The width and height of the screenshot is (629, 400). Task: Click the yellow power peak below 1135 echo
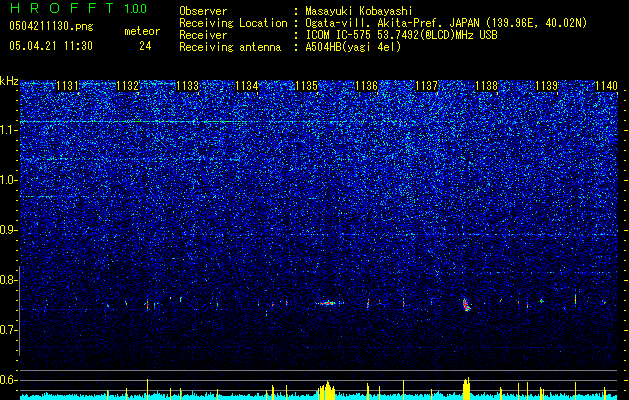tap(327, 390)
